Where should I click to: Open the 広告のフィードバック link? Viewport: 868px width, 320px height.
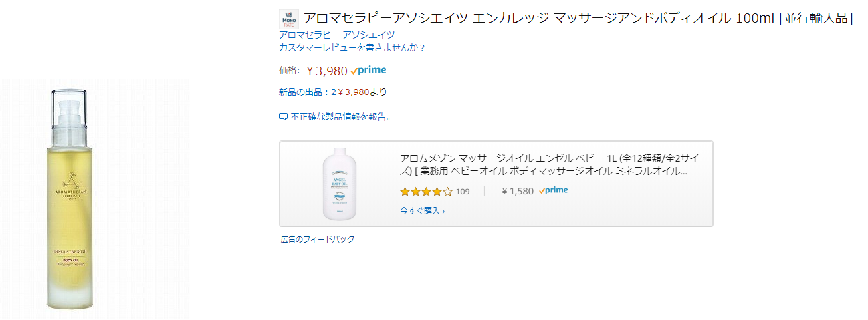click(x=318, y=239)
